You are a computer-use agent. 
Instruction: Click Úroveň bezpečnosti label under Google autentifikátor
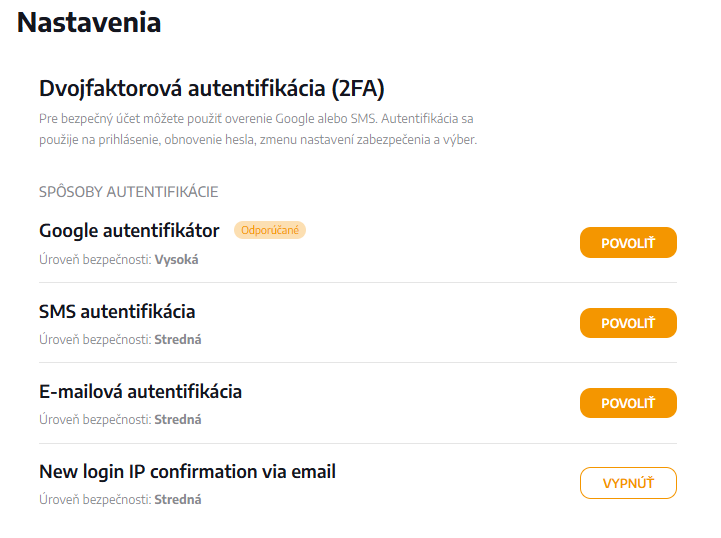pos(94,259)
